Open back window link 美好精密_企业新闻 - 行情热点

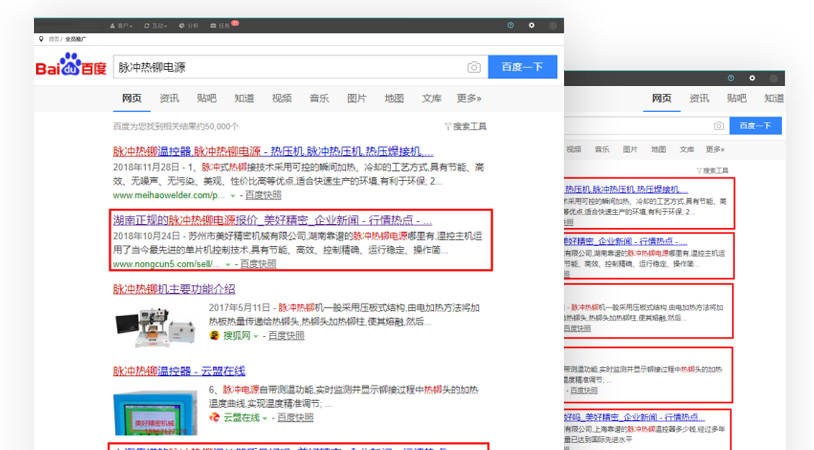click(x=626, y=241)
